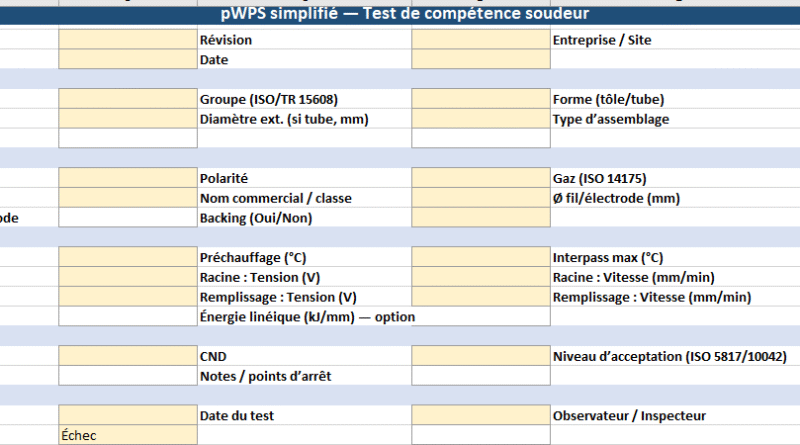800x445 pixels.
Task: Select the Gaz (ISO 14175) label cell
Action: (x=600, y=178)
